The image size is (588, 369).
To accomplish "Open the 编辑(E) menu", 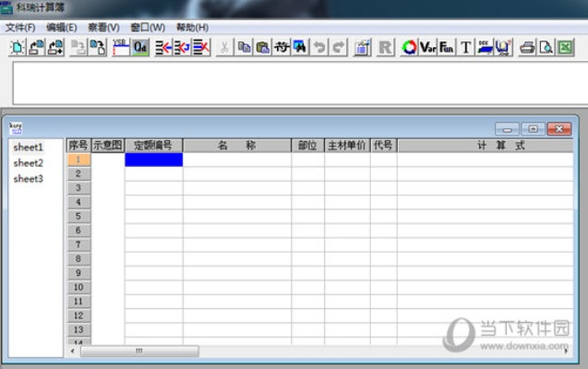I will [x=62, y=27].
